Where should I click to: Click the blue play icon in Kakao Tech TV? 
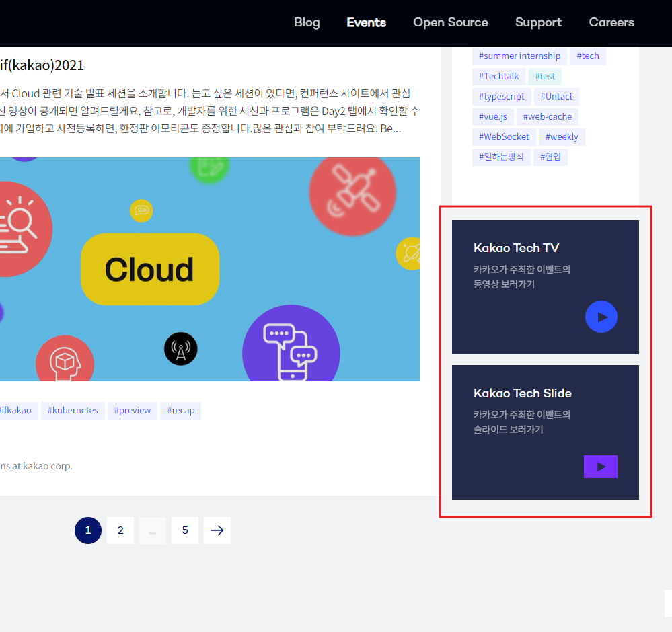(601, 317)
